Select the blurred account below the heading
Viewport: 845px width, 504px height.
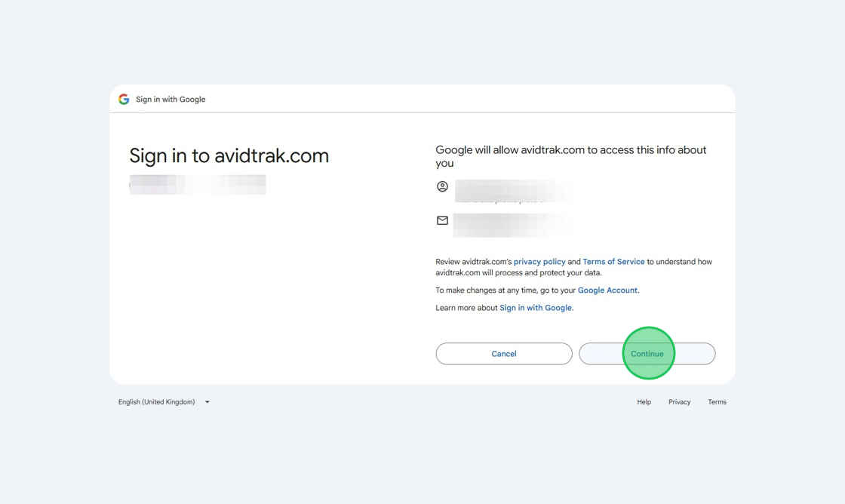(x=198, y=184)
